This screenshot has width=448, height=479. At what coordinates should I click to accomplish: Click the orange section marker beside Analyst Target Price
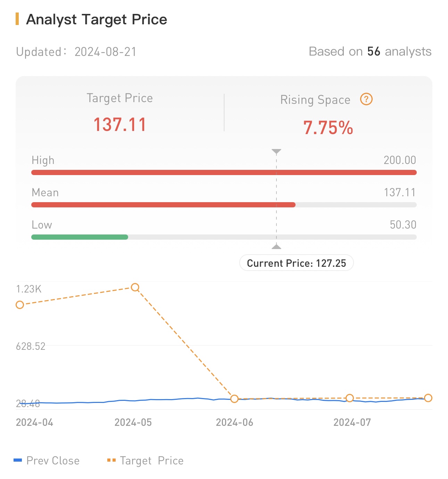[17, 19]
